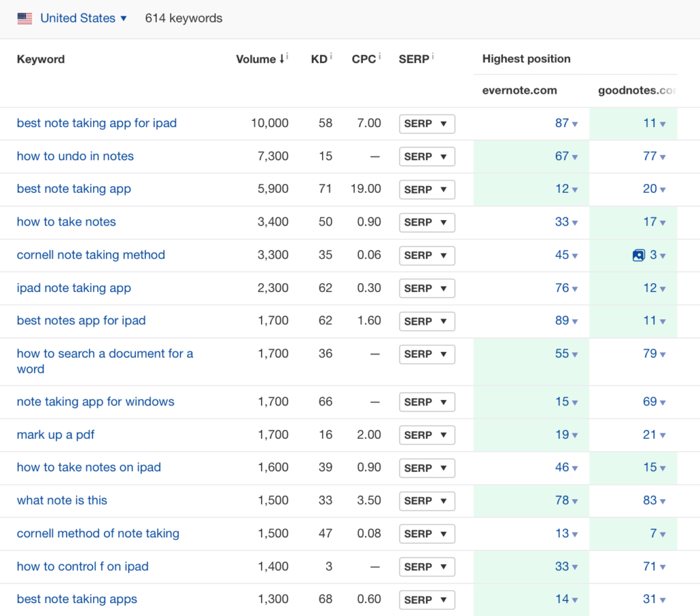Image resolution: width=700 pixels, height=616 pixels.
Task: Click the KD column header
Action: click(x=319, y=59)
